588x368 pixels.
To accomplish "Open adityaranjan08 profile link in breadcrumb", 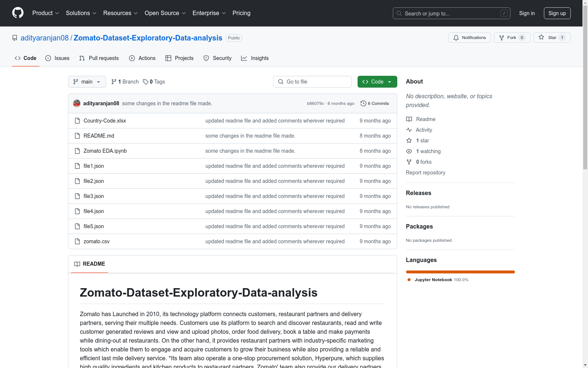I will coord(44,38).
